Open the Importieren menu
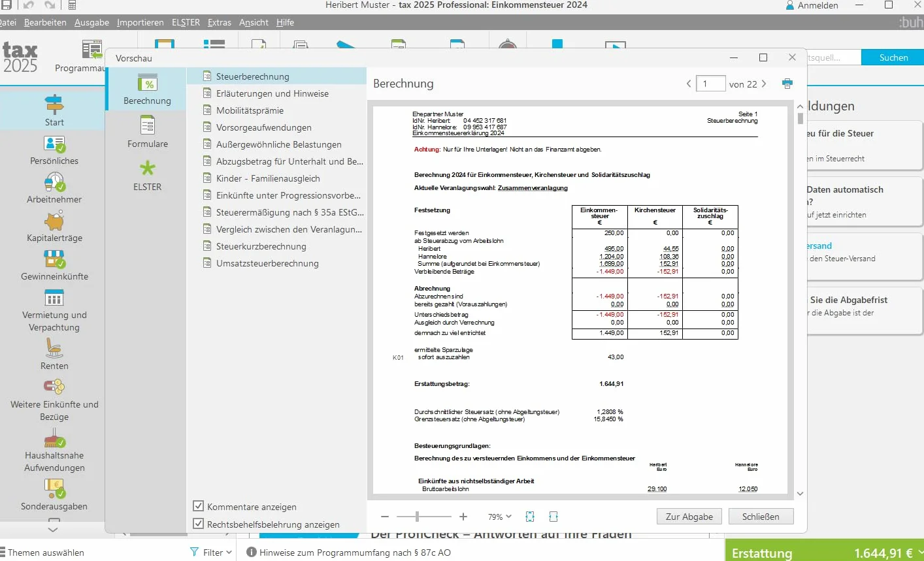This screenshot has width=924, height=561. pos(140,22)
